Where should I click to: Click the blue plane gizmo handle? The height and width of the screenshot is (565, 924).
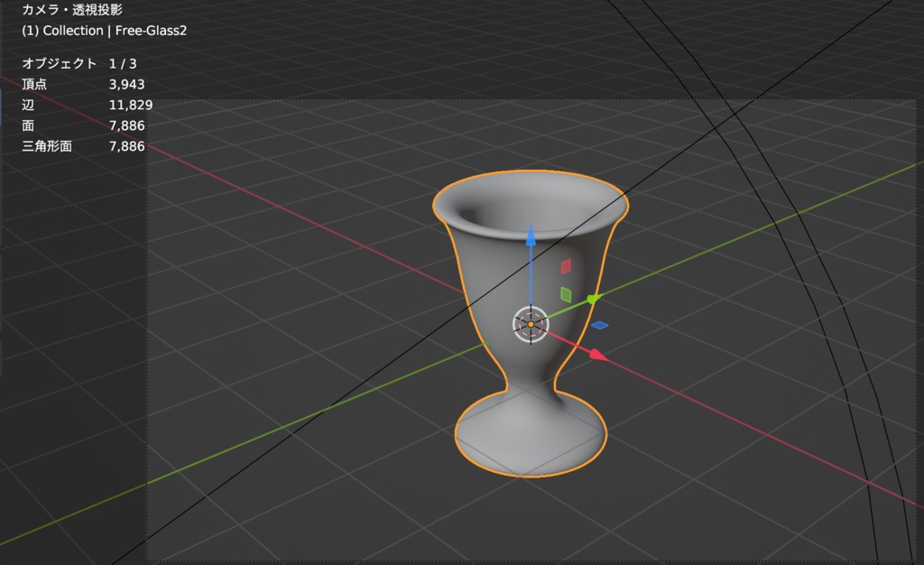(599, 325)
